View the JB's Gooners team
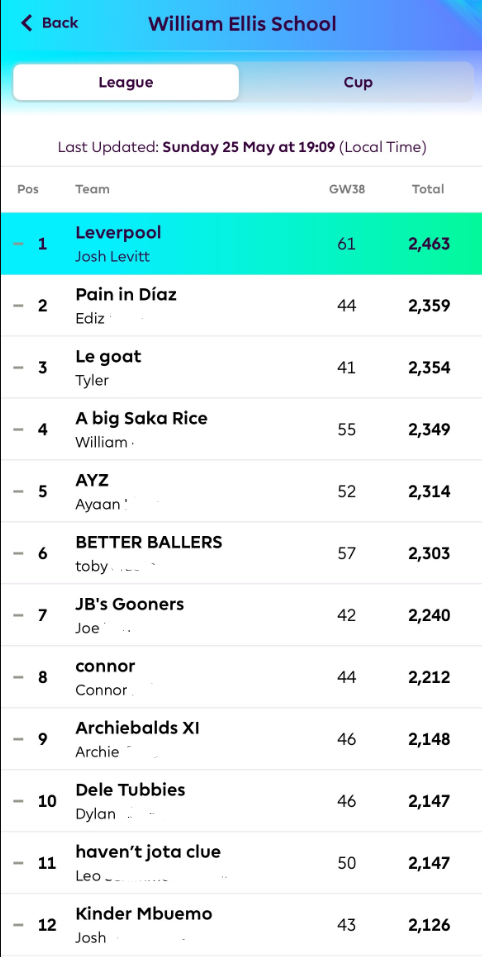Image resolution: width=482 pixels, height=957 pixels. pyautogui.click(x=241, y=615)
